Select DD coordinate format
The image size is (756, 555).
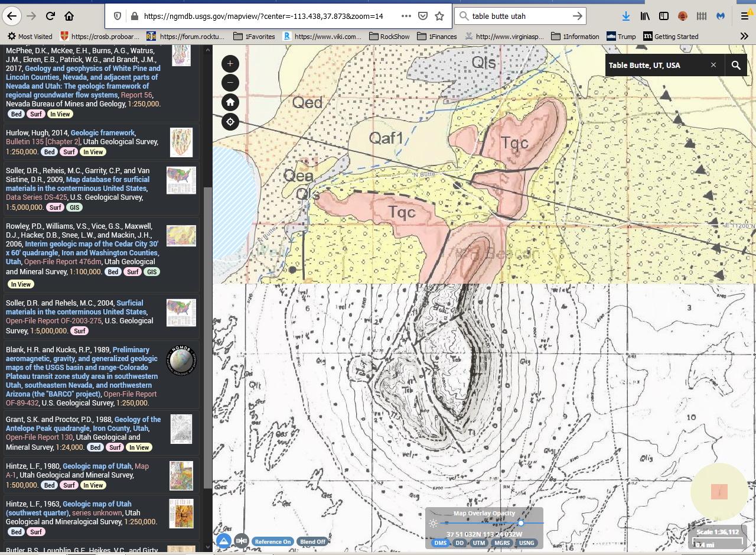(460, 543)
